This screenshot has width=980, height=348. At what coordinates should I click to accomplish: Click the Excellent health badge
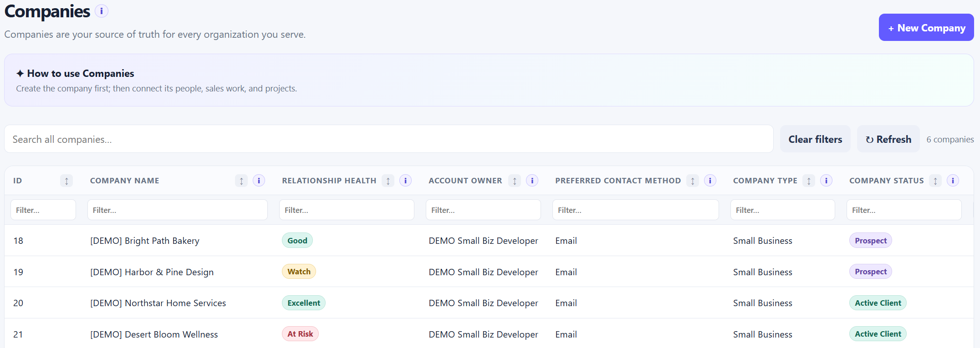(x=304, y=303)
